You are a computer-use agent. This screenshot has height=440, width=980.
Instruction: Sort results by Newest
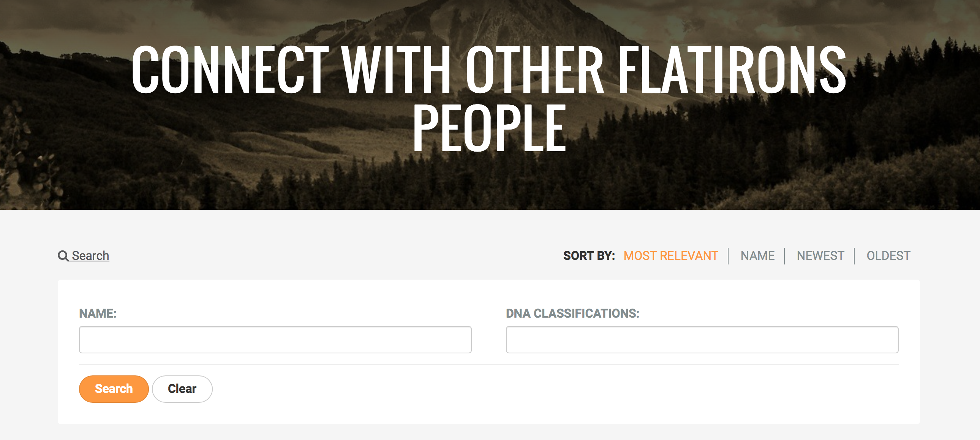tap(820, 256)
